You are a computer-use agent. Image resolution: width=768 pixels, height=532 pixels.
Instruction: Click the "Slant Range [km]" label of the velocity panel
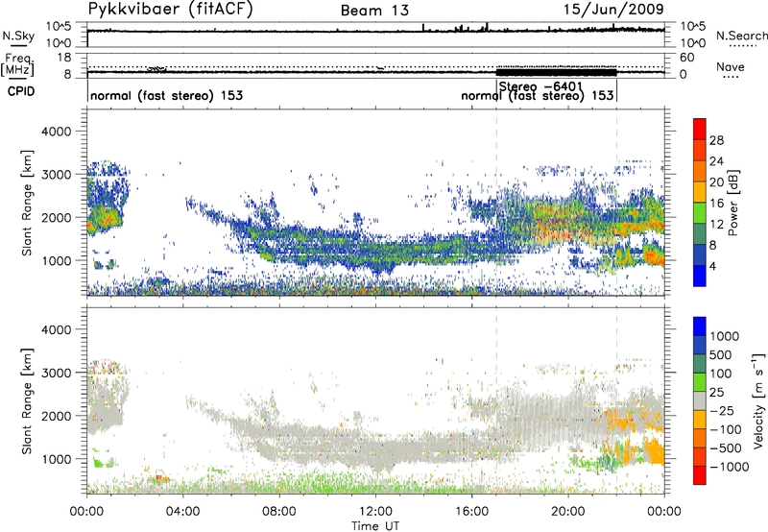27,401
